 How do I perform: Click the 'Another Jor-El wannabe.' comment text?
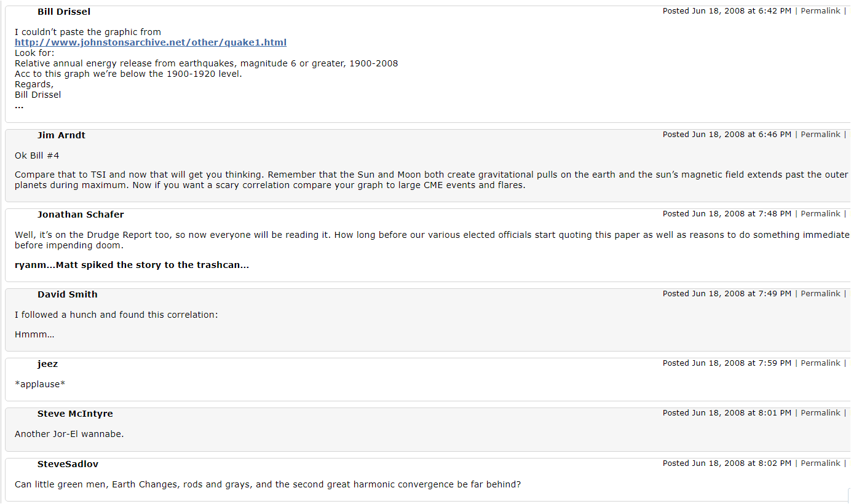pos(69,434)
